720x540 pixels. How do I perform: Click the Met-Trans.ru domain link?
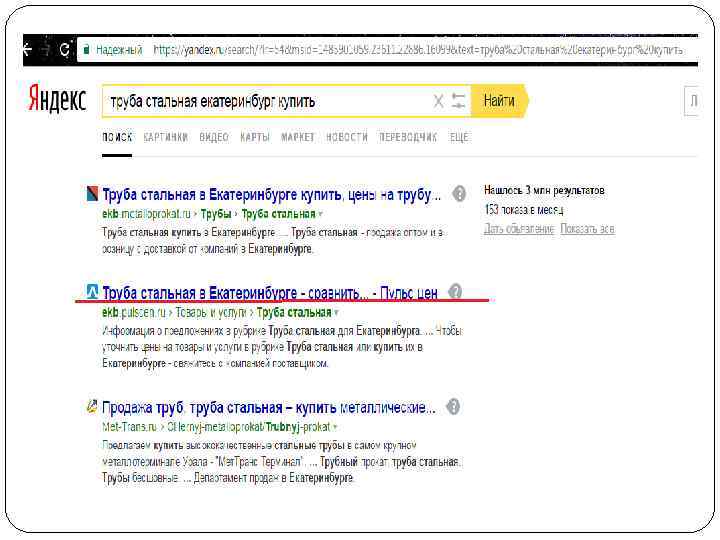tap(129, 427)
